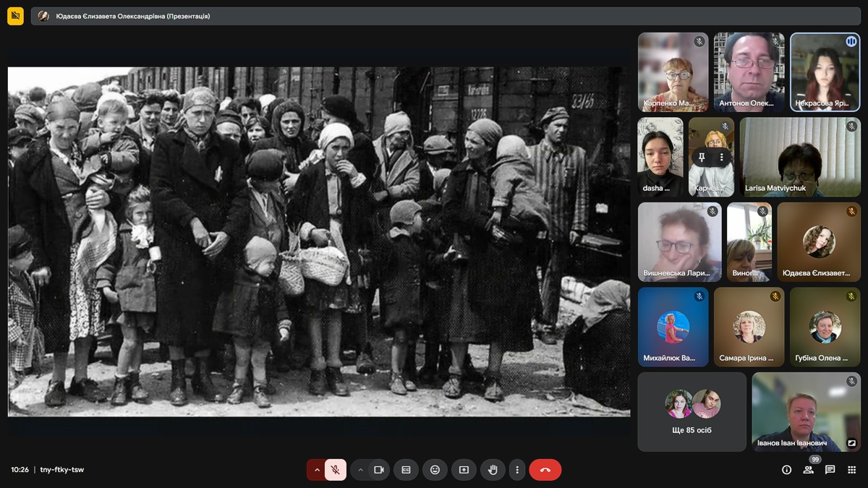
Task: Click the minimize icon on Іванов Іван Іванович tile
Action: click(x=851, y=443)
